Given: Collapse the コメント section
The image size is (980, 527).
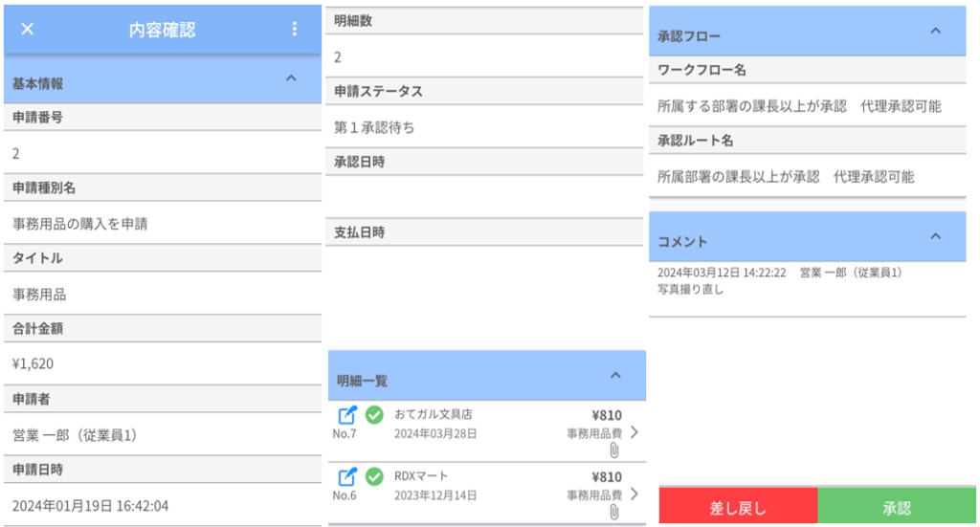Looking at the screenshot, I should tap(935, 235).
